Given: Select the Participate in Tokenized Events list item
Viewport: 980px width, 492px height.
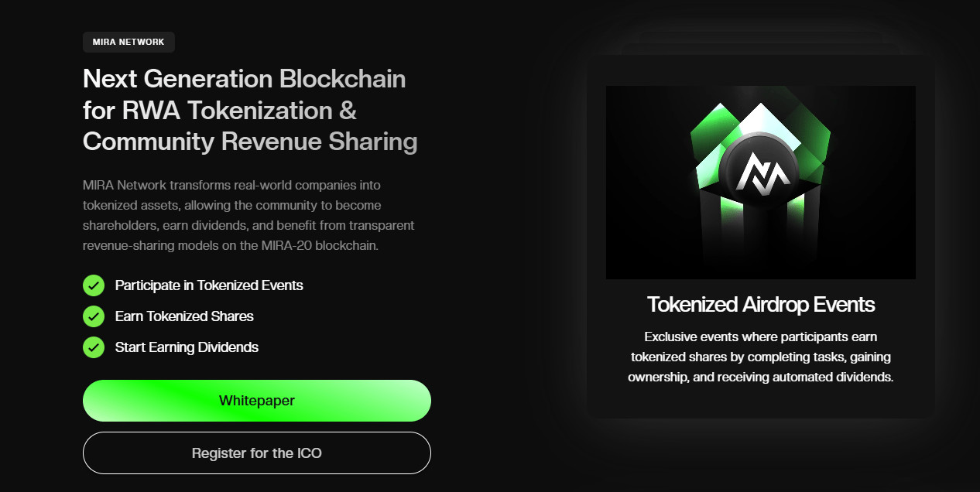Looking at the screenshot, I should (x=208, y=285).
